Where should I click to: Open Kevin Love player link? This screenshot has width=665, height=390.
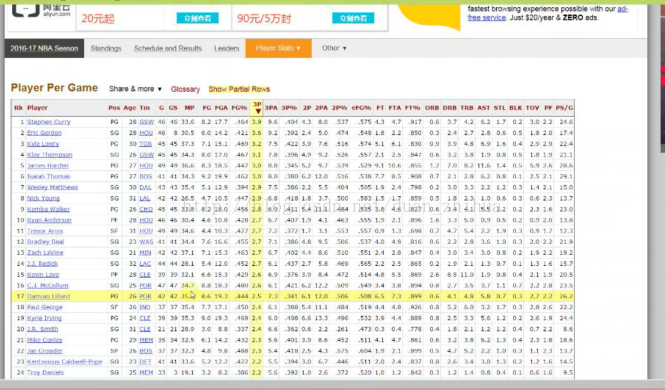coord(43,275)
